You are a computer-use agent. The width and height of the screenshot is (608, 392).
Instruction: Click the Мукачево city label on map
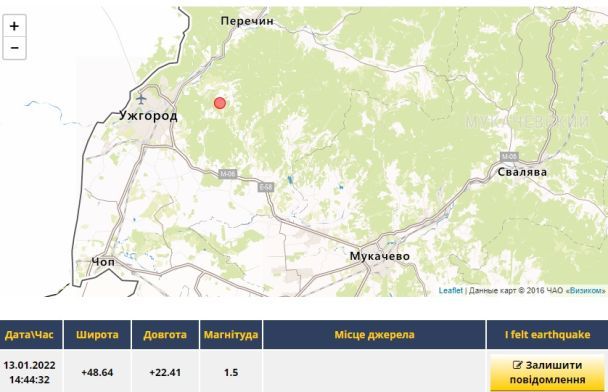(x=380, y=256)
